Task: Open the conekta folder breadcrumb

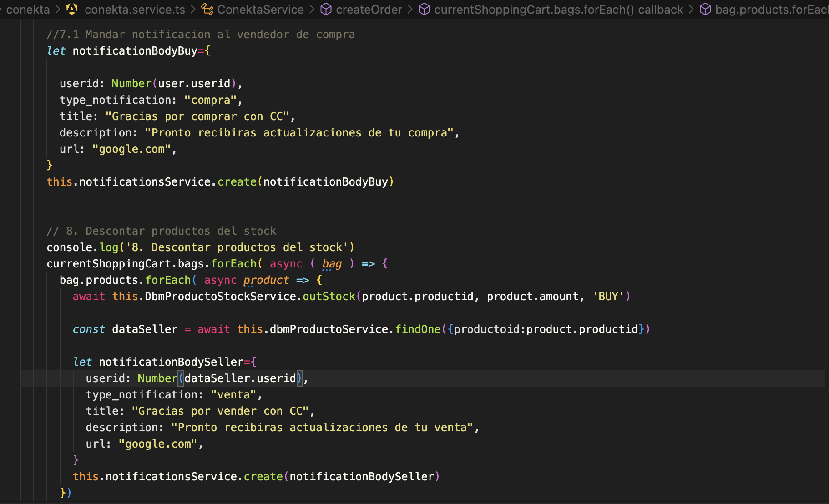Action: pos(28,9)
